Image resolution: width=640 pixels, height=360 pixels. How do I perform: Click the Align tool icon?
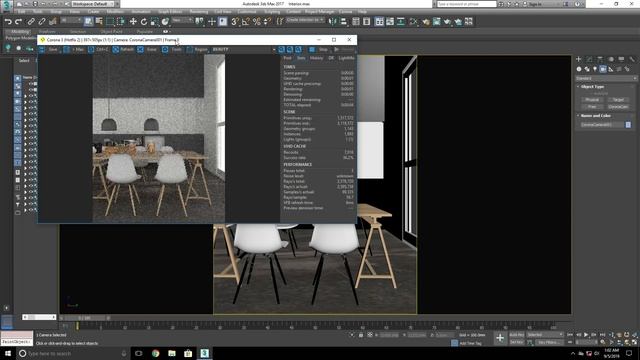coord(343,21)
